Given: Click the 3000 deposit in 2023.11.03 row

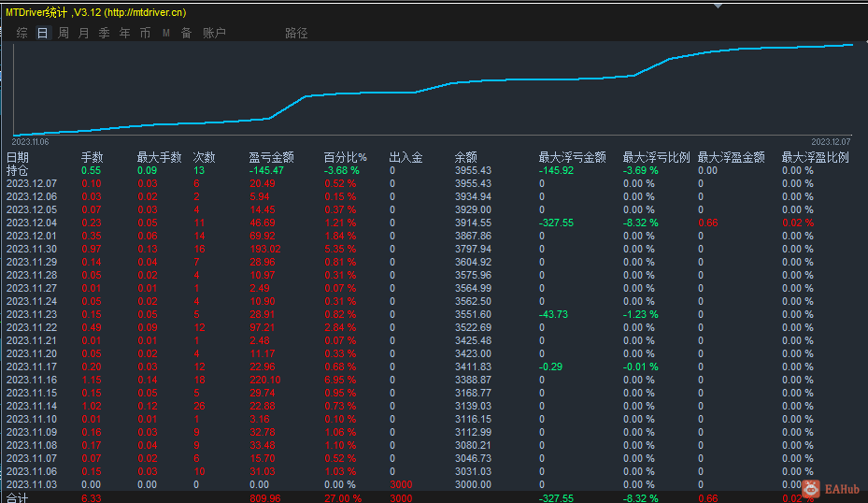Looking at the screenshot, I should 401,484.
